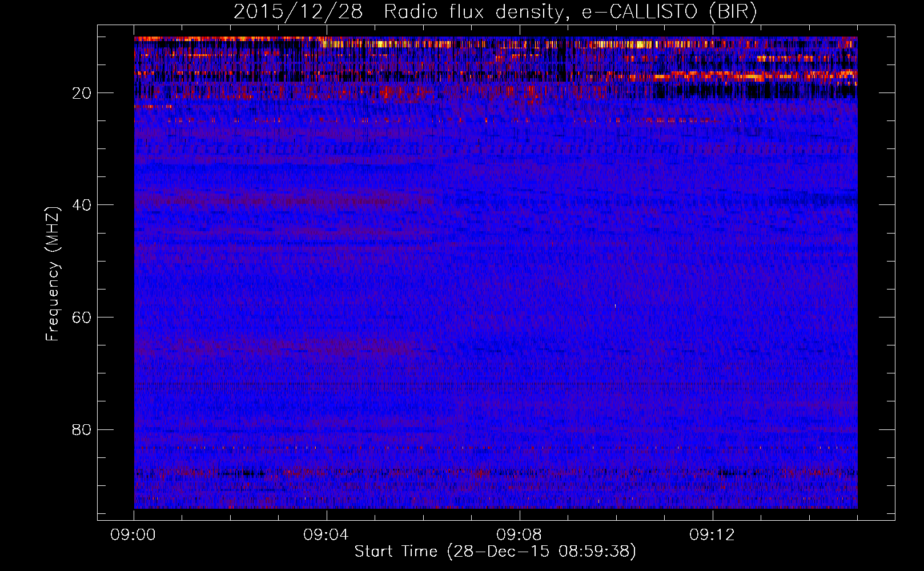Screen dimensions: 924x571
Task: Click the plot title '2015/12/28 Radio flux density, e-CALLISTO (BIR)'
Action: pyautogui.click(x=495, y=12)
